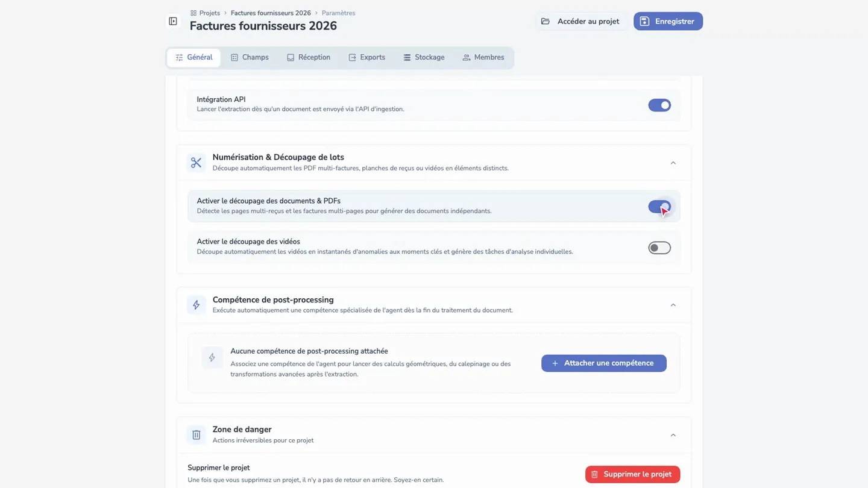The image size is (868, 488).
Task: Collapse the Numérisation & Découpage de lots section
Action: click(x=673, y=163)
